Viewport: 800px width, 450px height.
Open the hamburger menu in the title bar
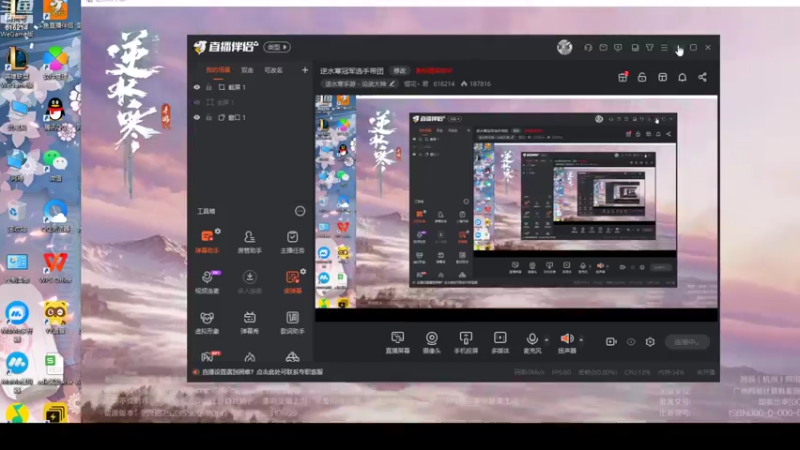664,47
